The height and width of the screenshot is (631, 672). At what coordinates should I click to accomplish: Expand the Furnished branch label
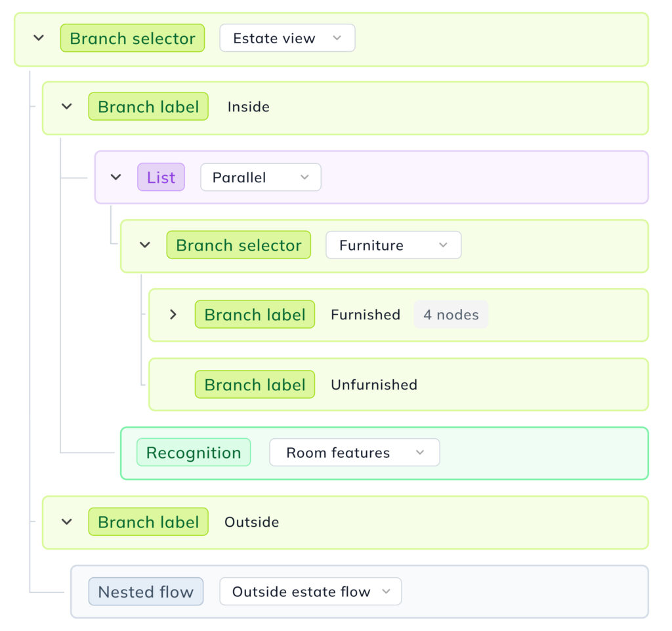point(173,314)
